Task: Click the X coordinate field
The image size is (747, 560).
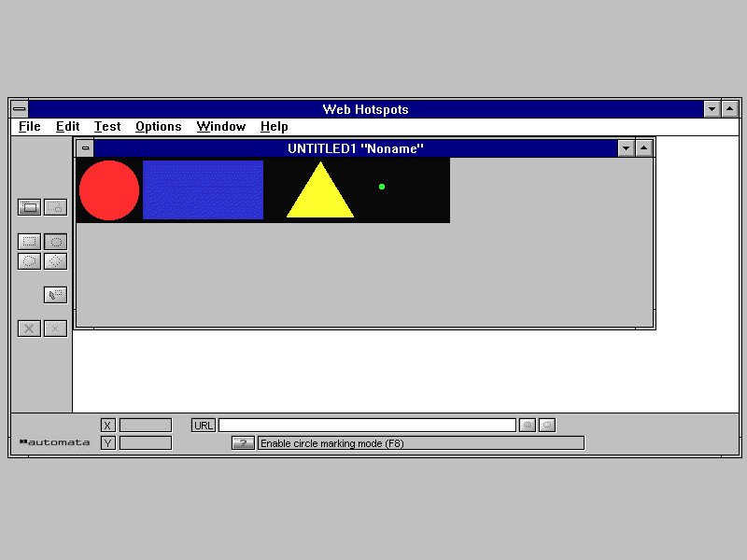Action: pos(145,426)
